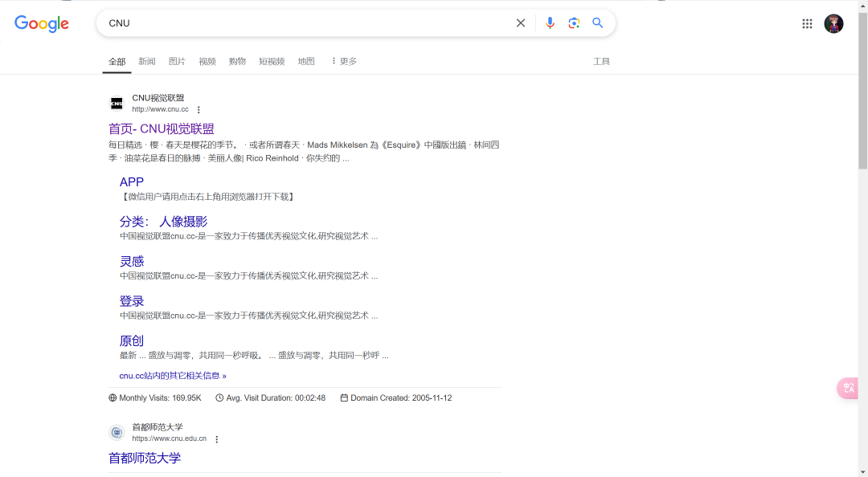Click the blue magnifier search button
The image size is (868, 477).
(598, 22)
